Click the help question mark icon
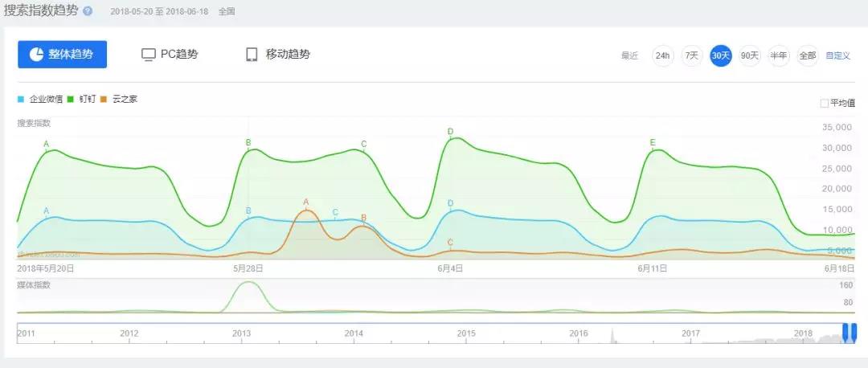The image size is (868, 368). click(x=88, y=12)
